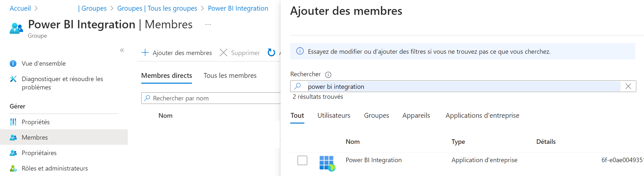
Task: Open Vue d'ensemble in the sidebar
Action: tap(44, 63)
